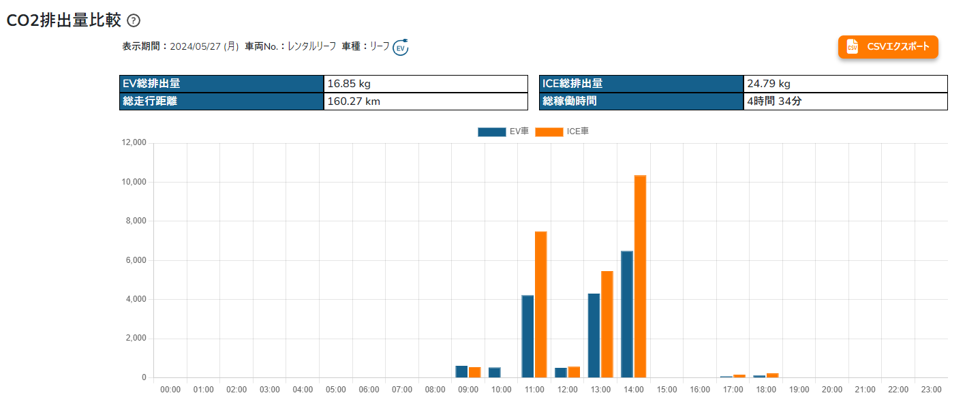The image size is (980, 406).
Task: Click the 12:00 orange ICE bar
Action: click(574, 372)
